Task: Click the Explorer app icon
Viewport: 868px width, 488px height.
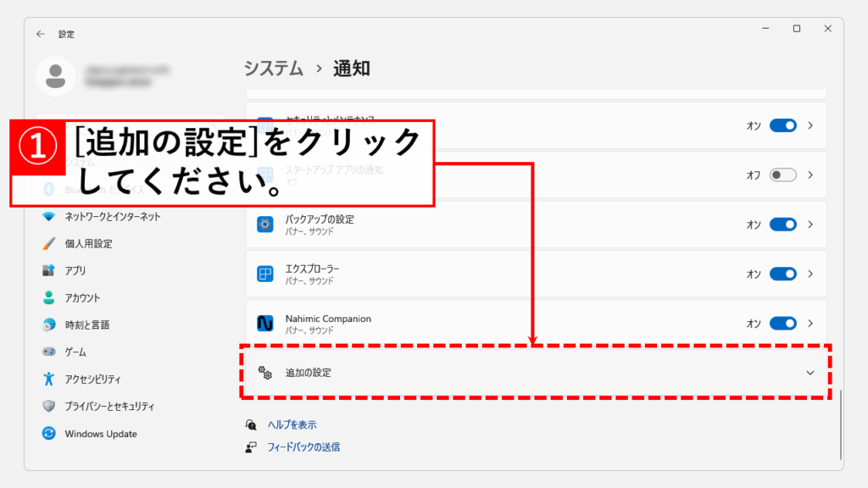Action: click(x=265, y=274)
